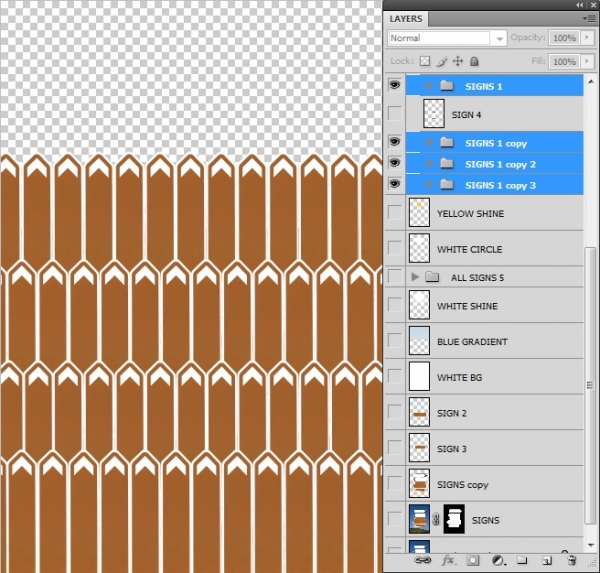
Task: Click the layers scrollbar up arrow
Action: tap(590, 82)
